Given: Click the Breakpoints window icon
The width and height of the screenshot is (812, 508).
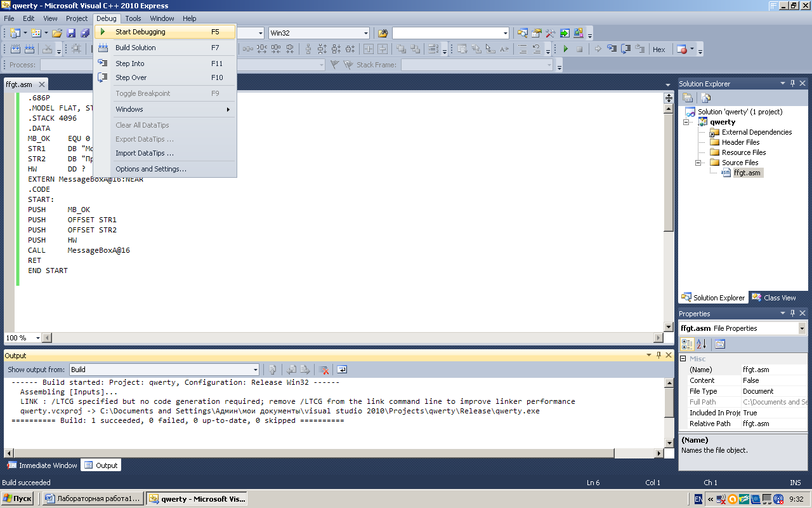Looking at the screenshot, I should (x=682, y=49).
